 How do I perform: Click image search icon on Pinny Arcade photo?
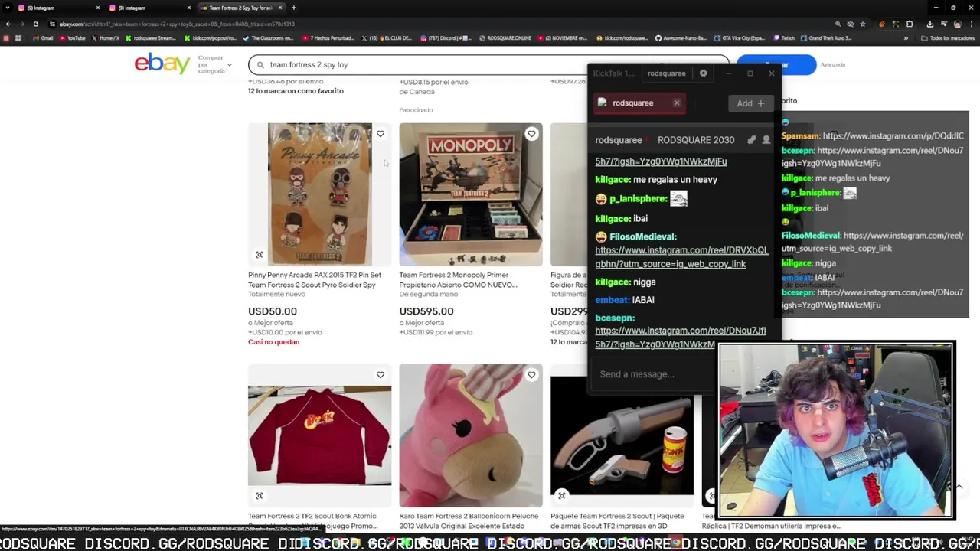260,255
